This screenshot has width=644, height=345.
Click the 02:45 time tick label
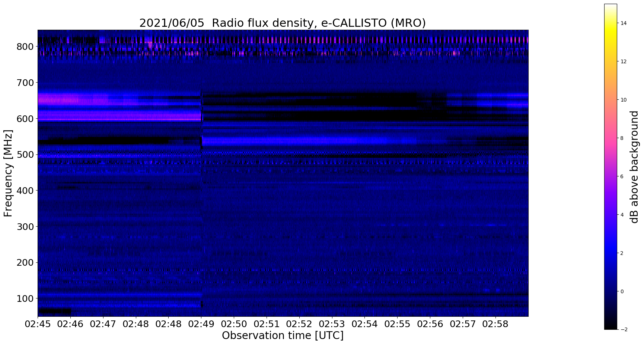(x=38, y=324)
